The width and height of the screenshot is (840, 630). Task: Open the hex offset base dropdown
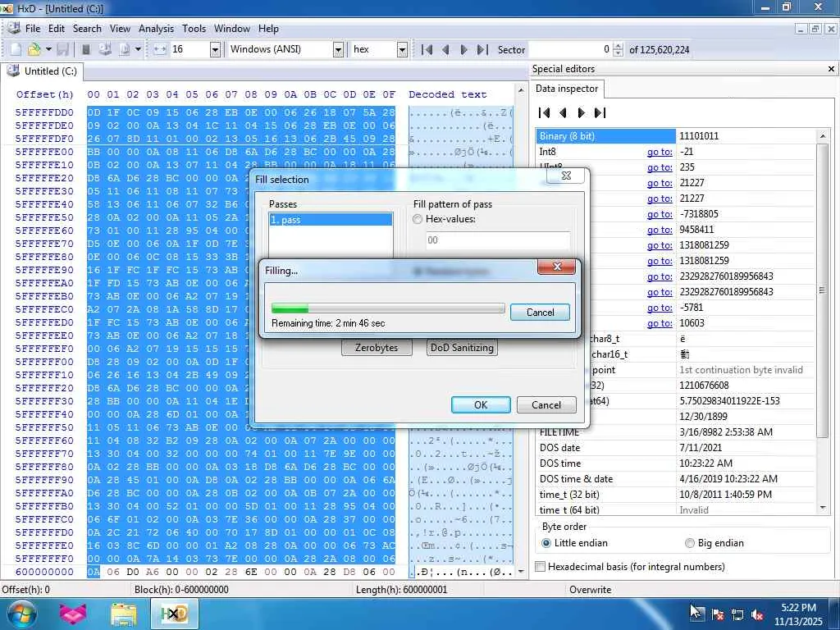click(402, 50)
